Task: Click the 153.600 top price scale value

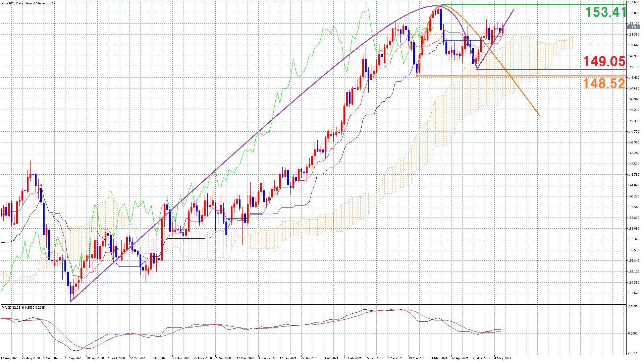Action: click(633, 2)
